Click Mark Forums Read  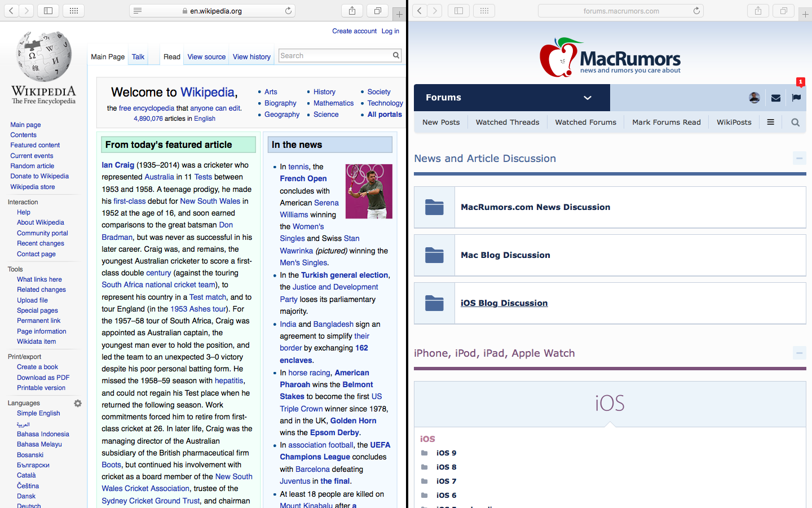[x=667, y=122]
